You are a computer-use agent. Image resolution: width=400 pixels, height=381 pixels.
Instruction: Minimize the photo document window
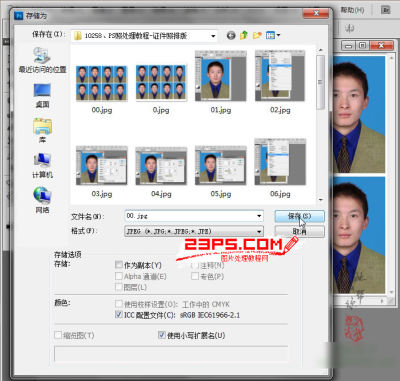348,45
